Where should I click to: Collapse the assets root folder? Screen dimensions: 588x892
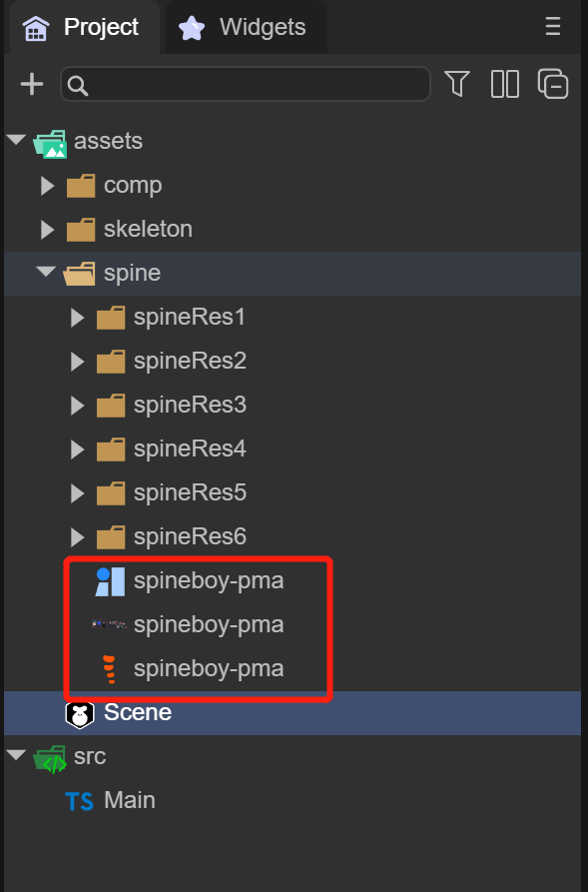[x=17, y=140]
